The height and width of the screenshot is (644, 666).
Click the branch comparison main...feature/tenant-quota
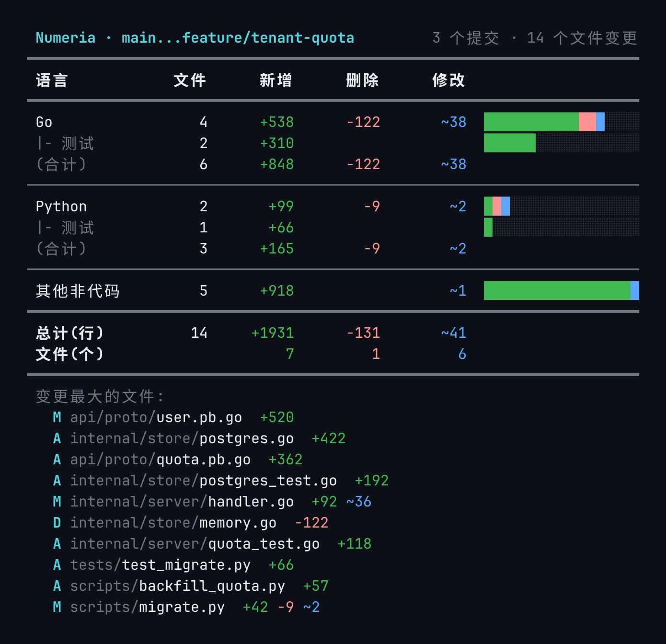pos(238,38)
